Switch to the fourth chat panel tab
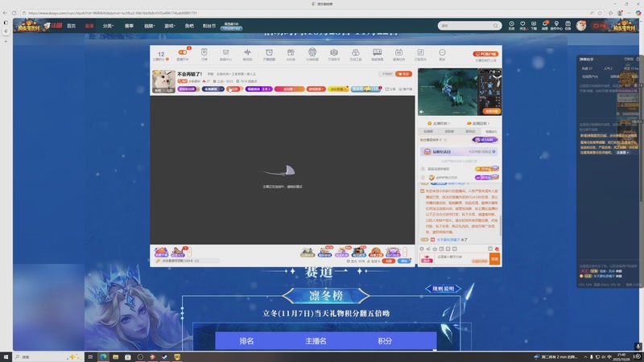This screenshot has height=362, width=644. pos(491,131)
